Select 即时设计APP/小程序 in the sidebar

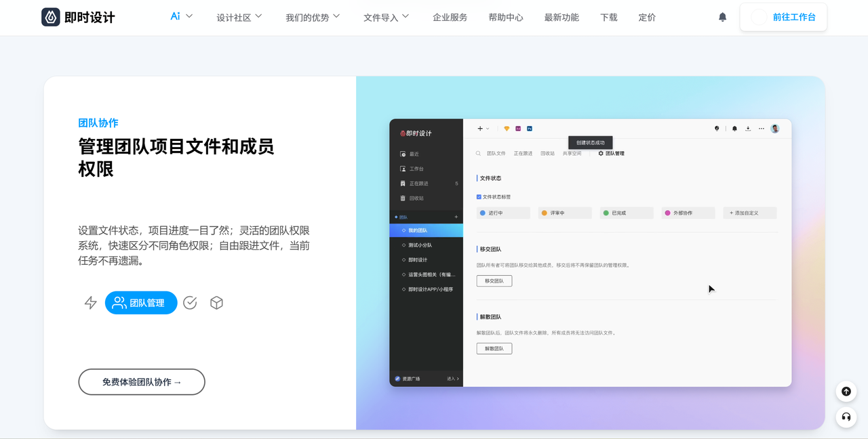(427, 289)
